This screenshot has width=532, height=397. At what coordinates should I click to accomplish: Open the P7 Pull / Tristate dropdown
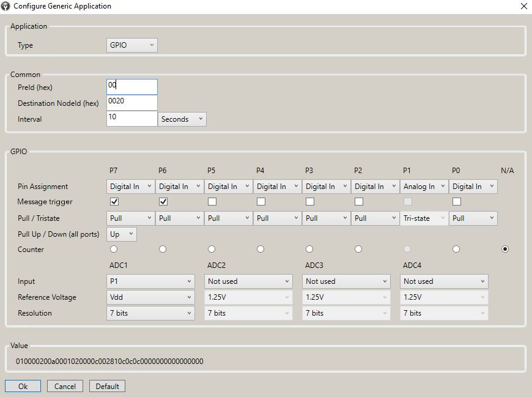point(131,218)
